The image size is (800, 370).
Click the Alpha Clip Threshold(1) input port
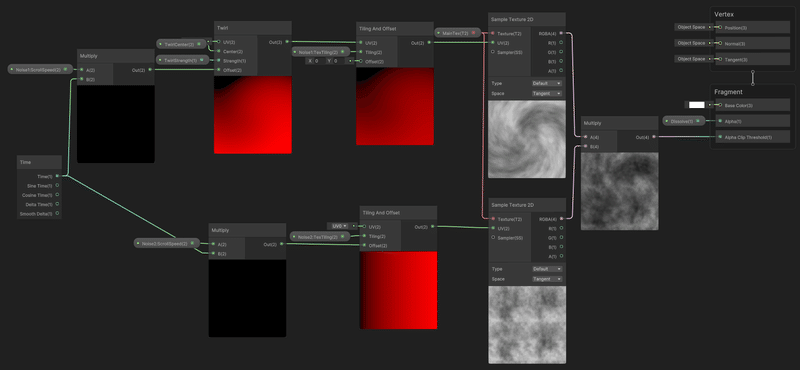(x=720, y=137)
